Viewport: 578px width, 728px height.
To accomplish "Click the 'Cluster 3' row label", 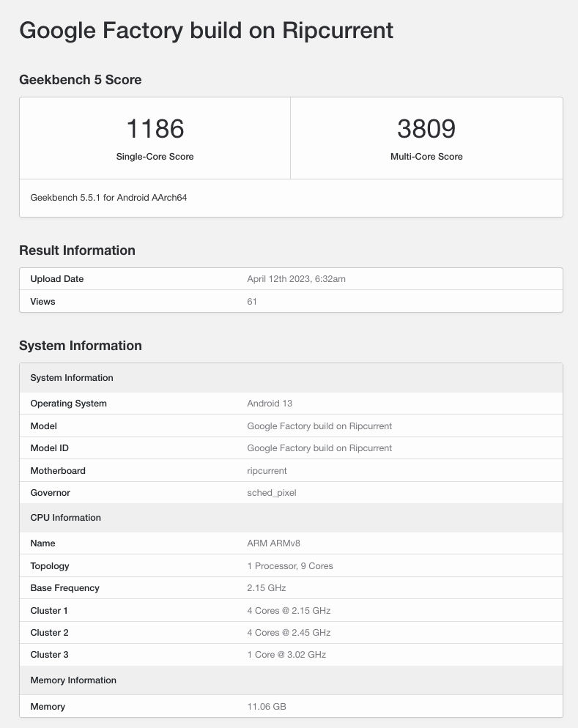I will click(x=49, y=655).
